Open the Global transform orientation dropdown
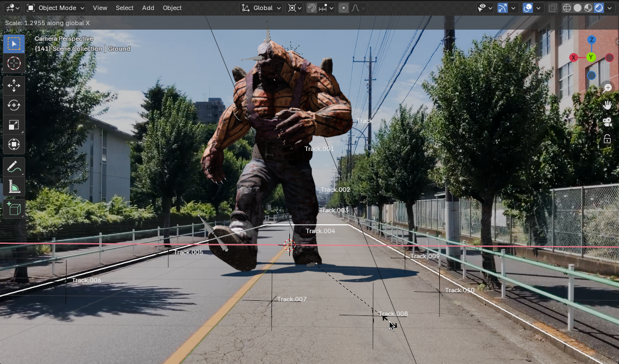619x364 pixels. coord(262,8)
